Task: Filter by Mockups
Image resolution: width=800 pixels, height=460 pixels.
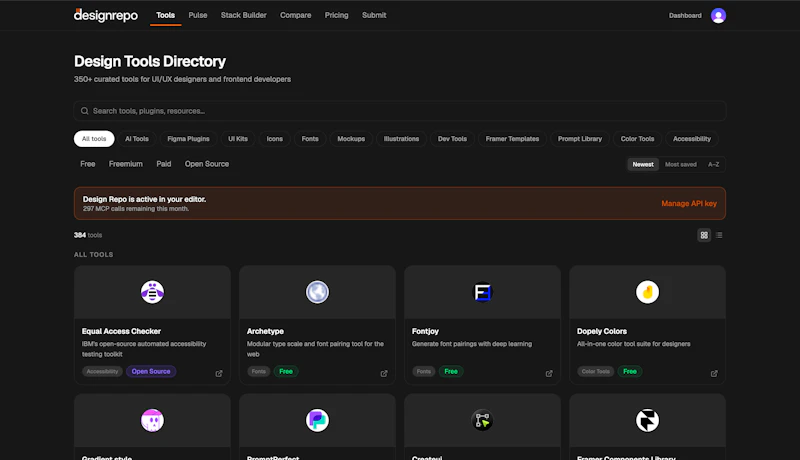Action: pos(351,139)
